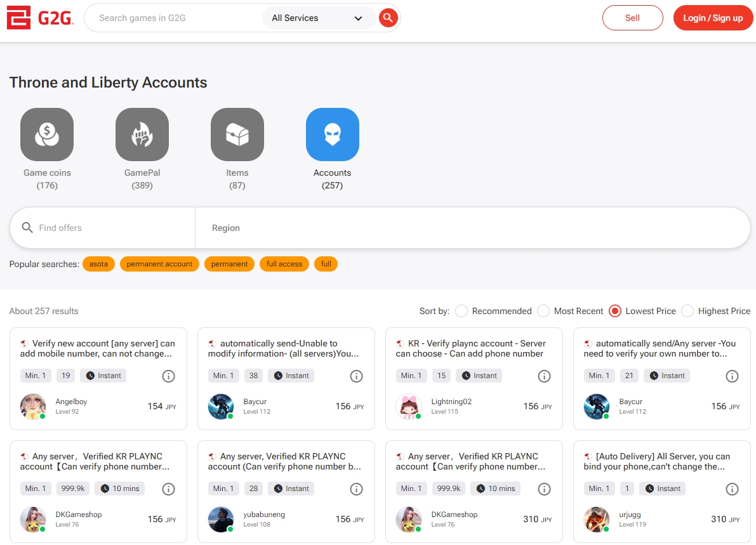Screen dimensions: 756x545
Task: Expand the All Services dropdown
Action: pos(318,18)
